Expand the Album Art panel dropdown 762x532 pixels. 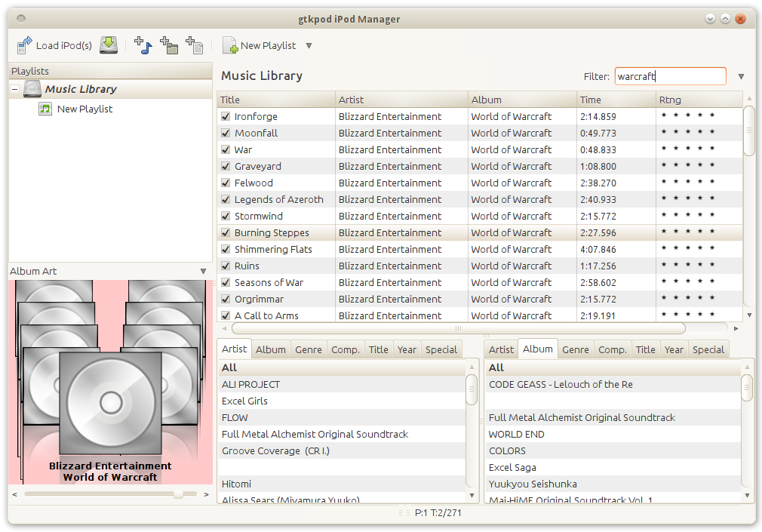click(x=203, y=272)
